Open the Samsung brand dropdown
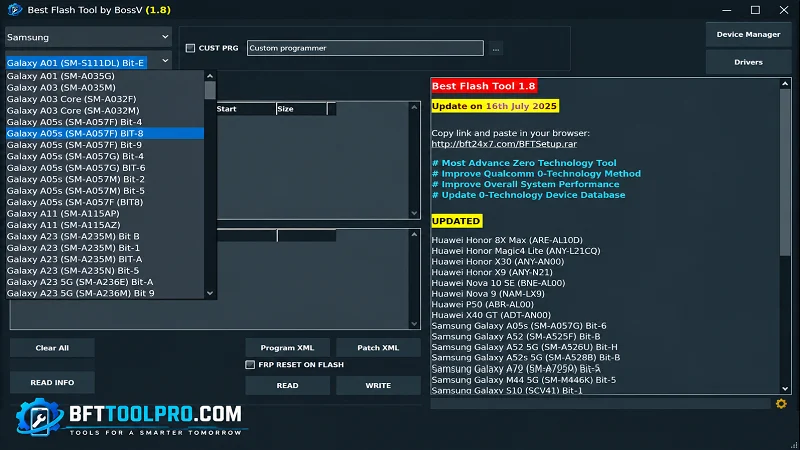800x450 pixels. [88, 37]
